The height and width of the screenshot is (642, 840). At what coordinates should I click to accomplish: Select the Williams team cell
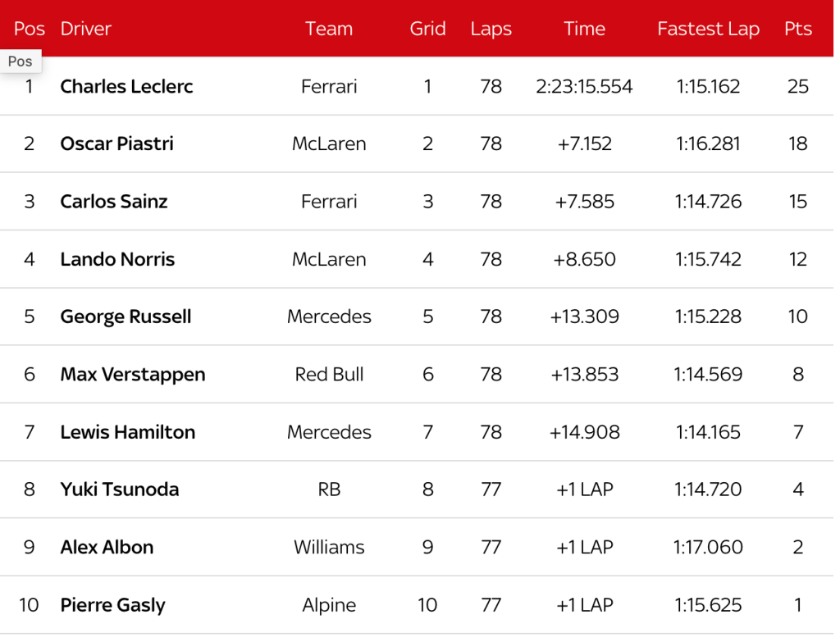tap(329, 547)
